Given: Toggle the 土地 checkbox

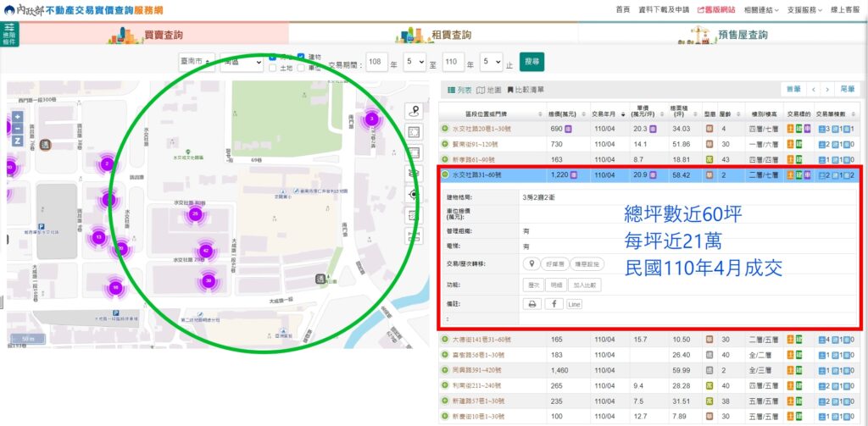Looking at the screenshot, I should 273,68.
